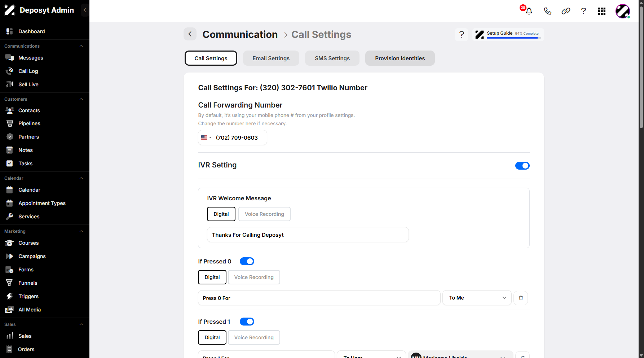This screenshot has height=358, width=644.
Task: Select Digital for If Pressed 1
Action: [x=212, y=337]
